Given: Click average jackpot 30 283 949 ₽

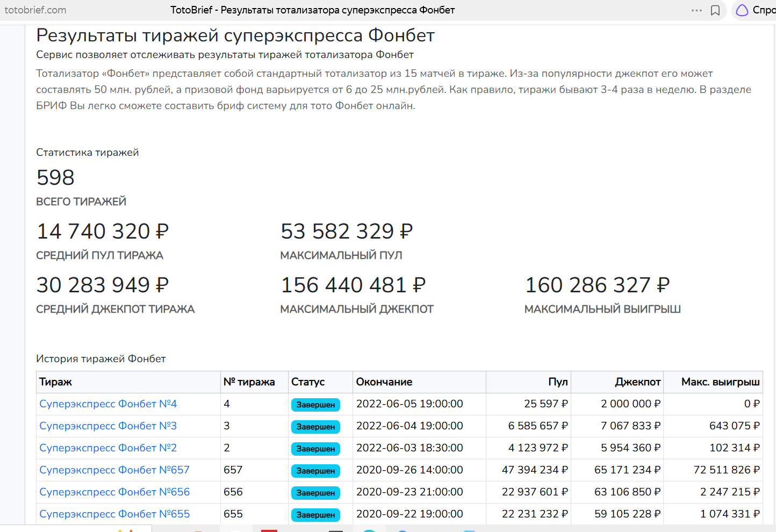Looking at the screenshot, I should click(103, 285).
